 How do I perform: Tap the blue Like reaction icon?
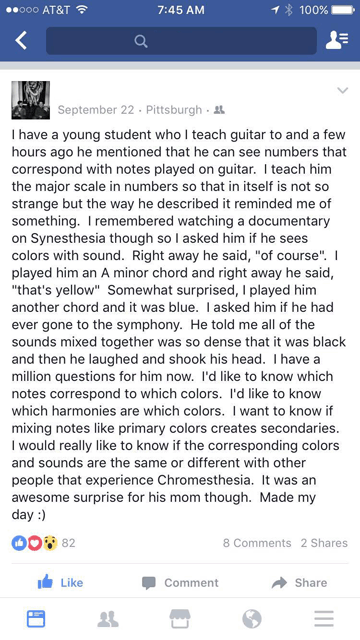click(19, 543)
